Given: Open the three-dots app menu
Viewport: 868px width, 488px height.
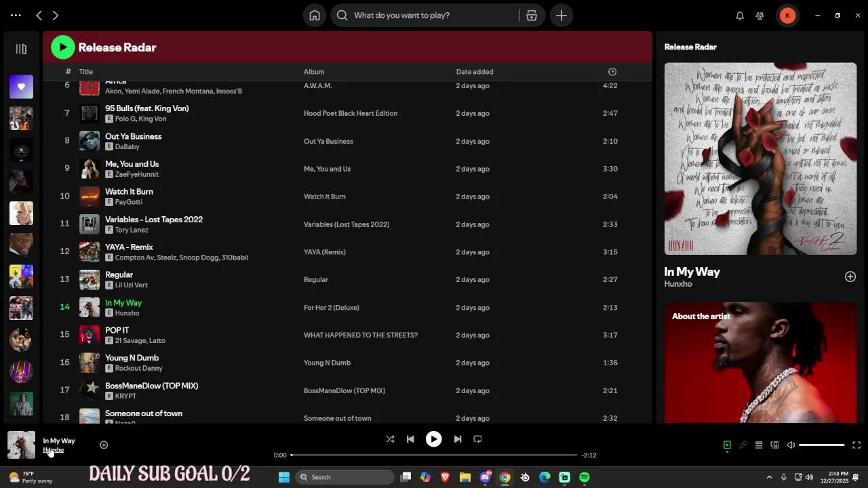Looking at the screenshot, I should coord(16,16).
